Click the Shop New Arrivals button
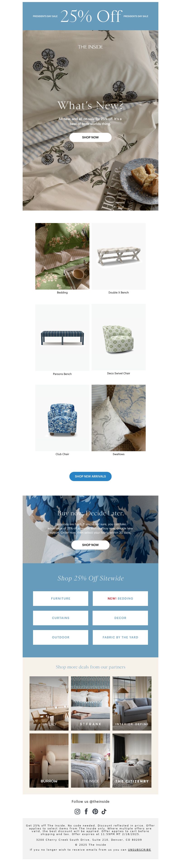Image resolution: width=181 pixels, height=868 pixels. [x=90, y=476]
